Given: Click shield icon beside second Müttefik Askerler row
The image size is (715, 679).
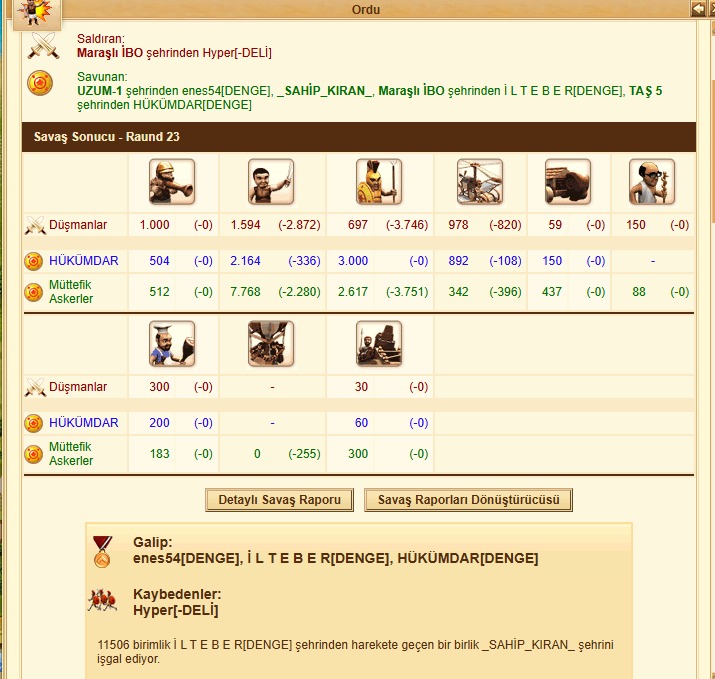Looking at the screenshot, I should [33, 454].
